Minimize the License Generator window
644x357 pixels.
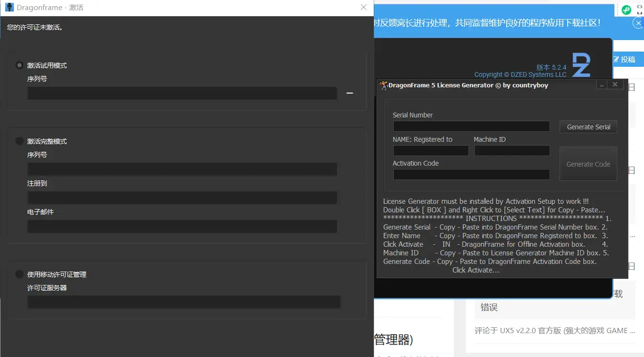602,85
